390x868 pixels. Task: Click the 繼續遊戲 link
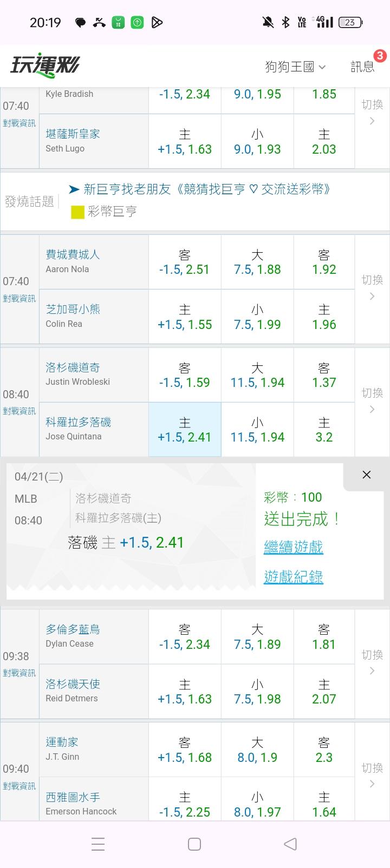click(293, 547)
